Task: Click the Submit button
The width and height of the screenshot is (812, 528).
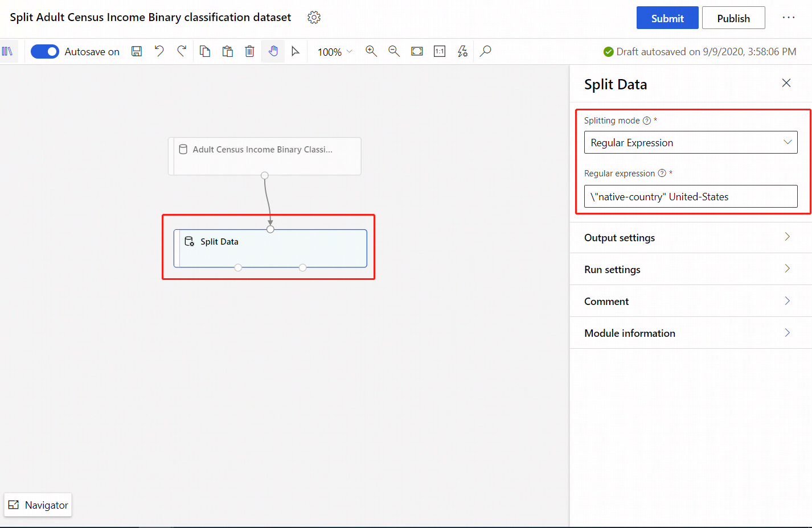Action: [667, 18]
